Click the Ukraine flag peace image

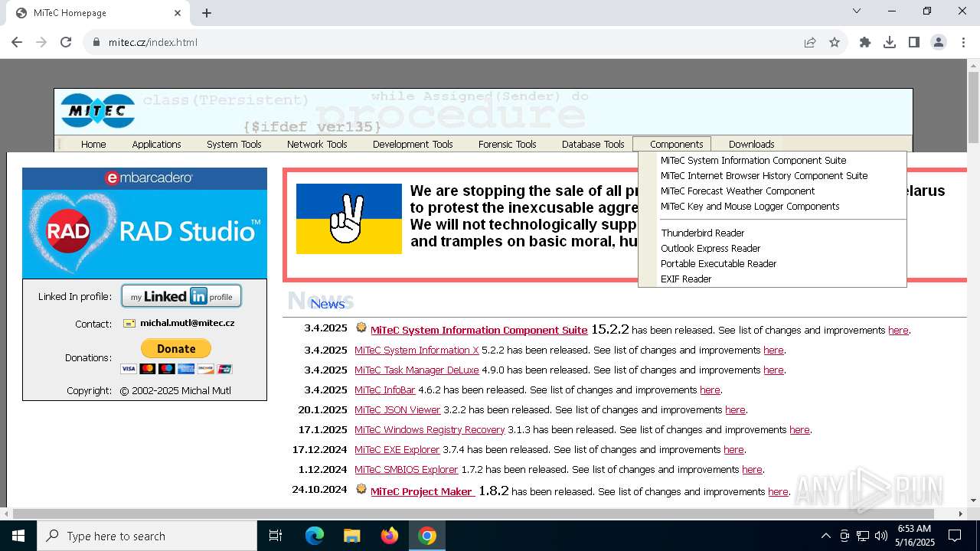click(349, 219)
